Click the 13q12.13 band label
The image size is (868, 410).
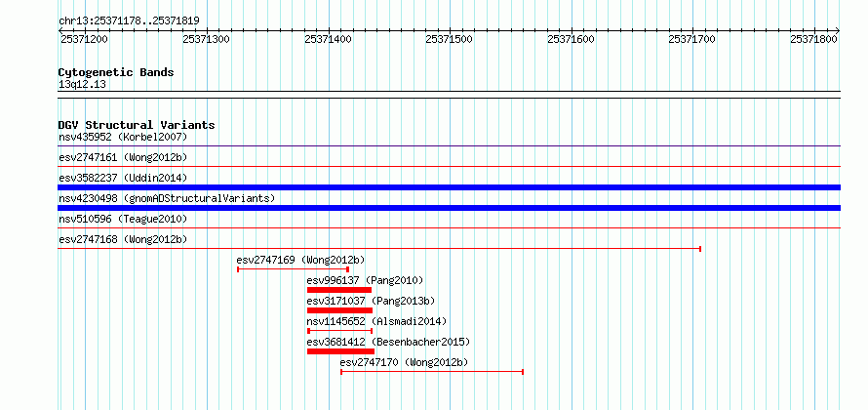pyautogui.click(x=82, y=85)
